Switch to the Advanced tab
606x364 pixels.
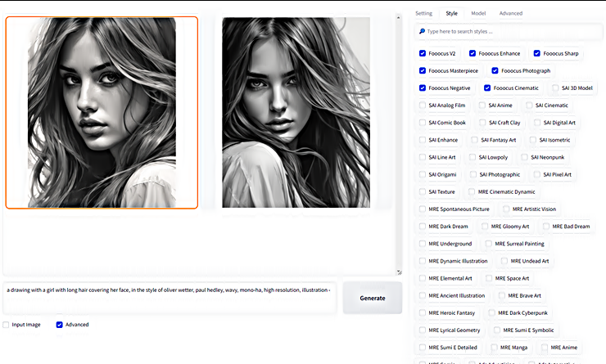tap(510, 13)
